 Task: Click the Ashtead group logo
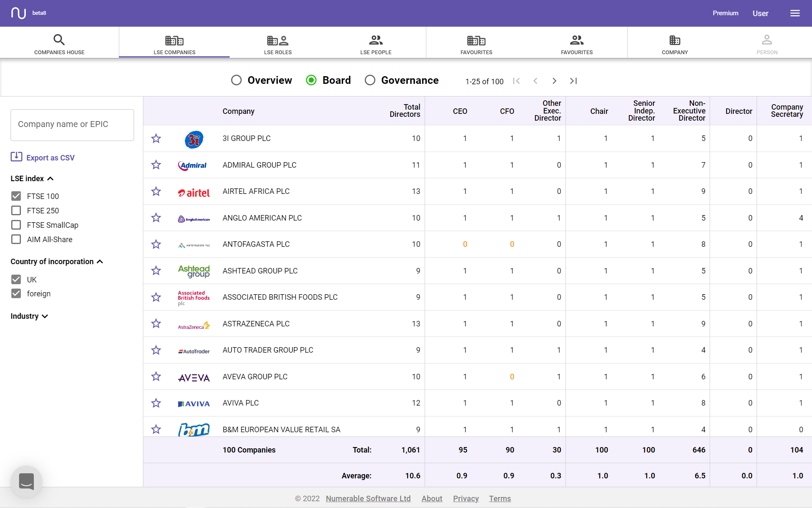click(194, 271)
